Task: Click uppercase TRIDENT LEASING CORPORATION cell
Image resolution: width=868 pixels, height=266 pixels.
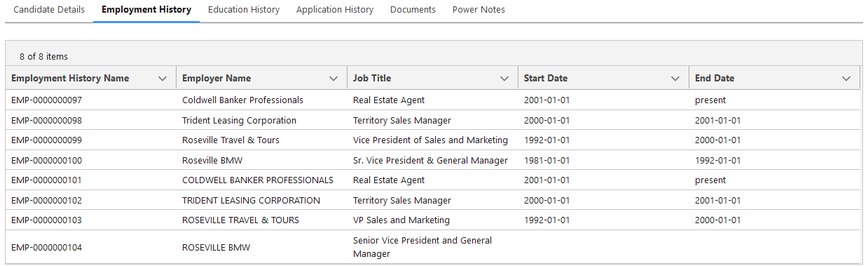Action: (251, 200)
